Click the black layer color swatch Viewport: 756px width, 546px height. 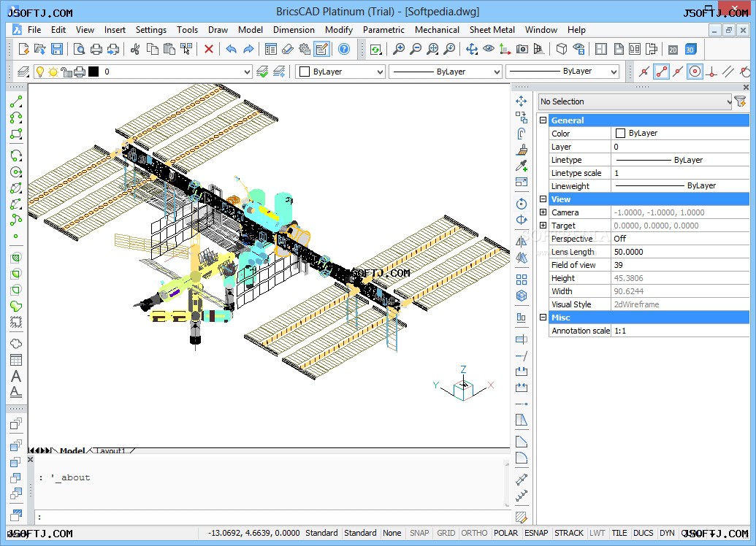tap(93, 72)
